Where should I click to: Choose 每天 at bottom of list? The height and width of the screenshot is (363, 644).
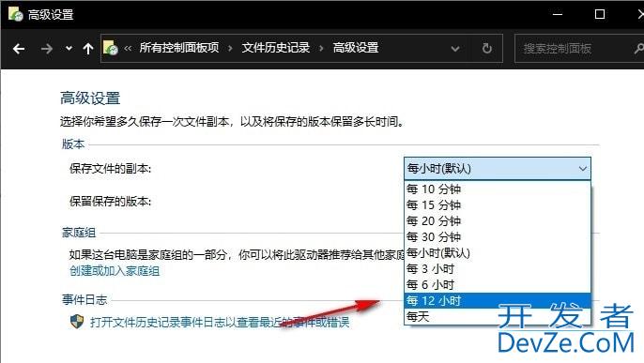(498, 317)
